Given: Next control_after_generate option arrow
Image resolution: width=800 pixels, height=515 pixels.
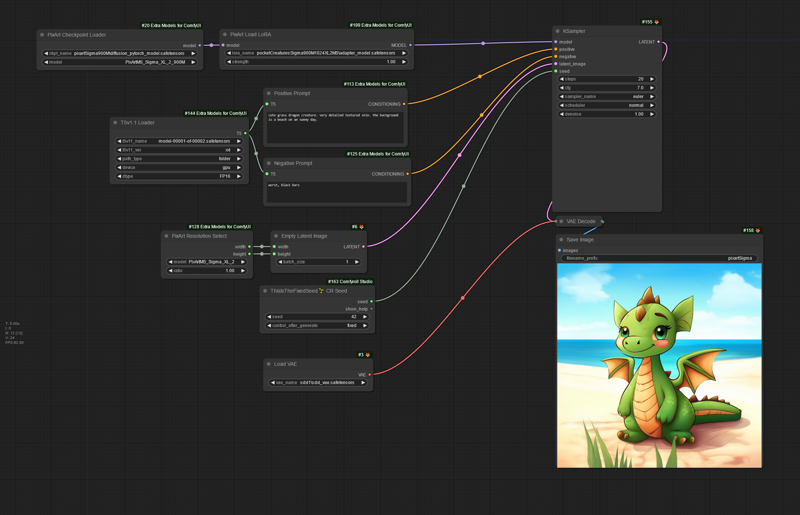Looking at the screenshot, I should click(365, 326).
